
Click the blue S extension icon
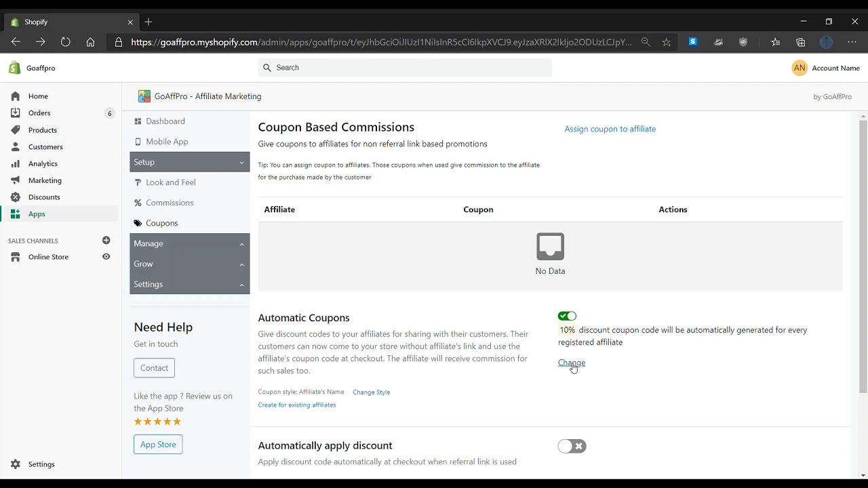tap(692, 42)
